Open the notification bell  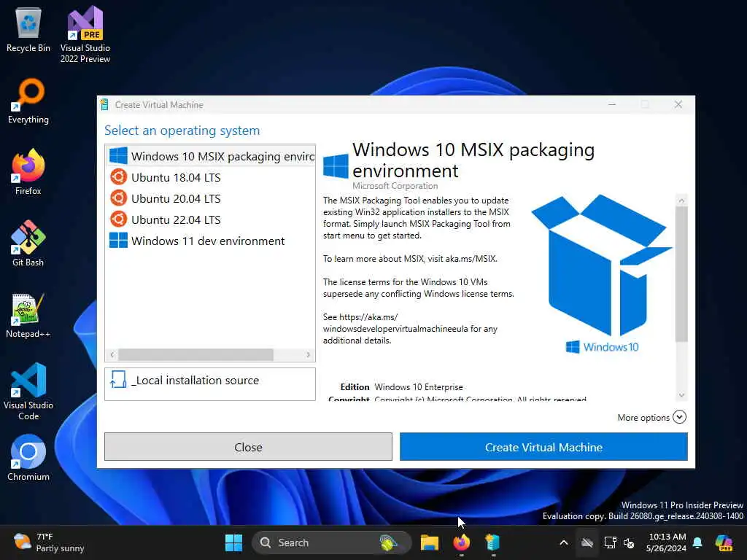(697, 542)
